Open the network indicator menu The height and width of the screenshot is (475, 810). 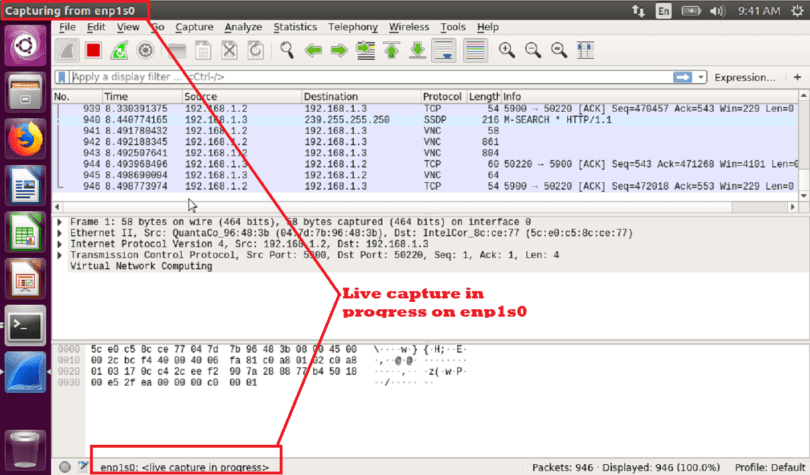[x=638, y=10]
